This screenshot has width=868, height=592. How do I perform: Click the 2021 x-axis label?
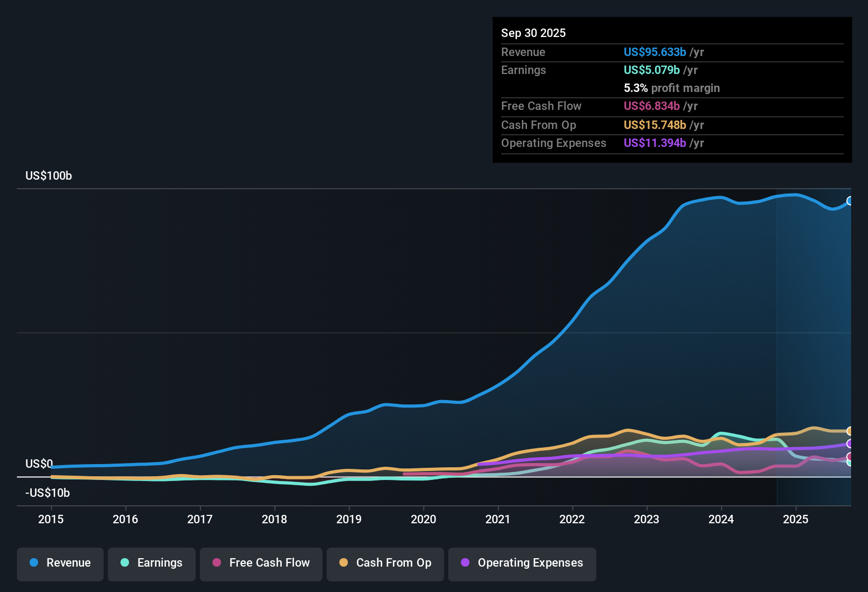[x=498, y=520]
